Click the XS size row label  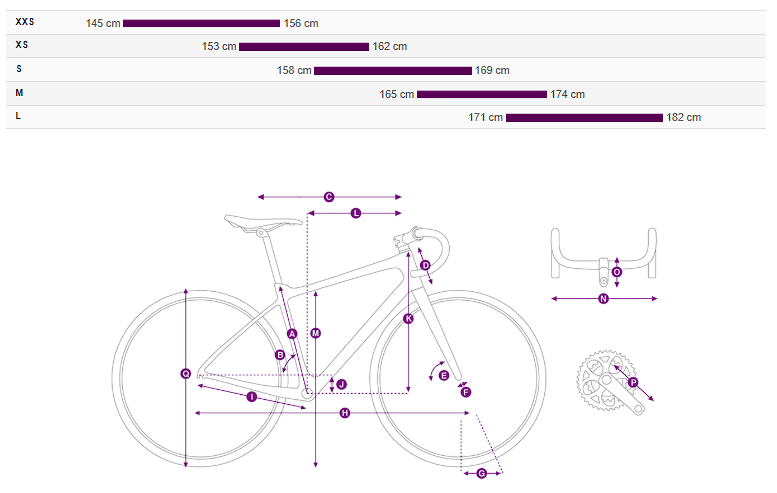(x=22, y=45)
